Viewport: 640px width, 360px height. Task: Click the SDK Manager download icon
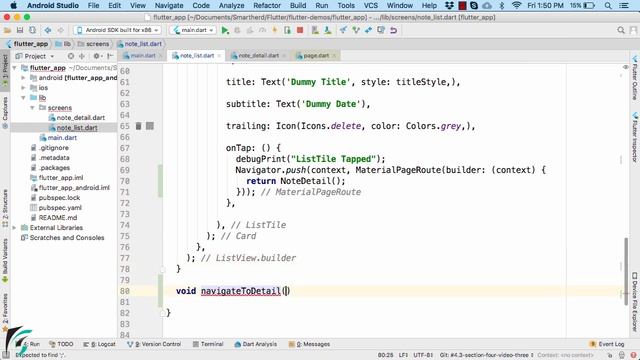(x=328, y=30)
